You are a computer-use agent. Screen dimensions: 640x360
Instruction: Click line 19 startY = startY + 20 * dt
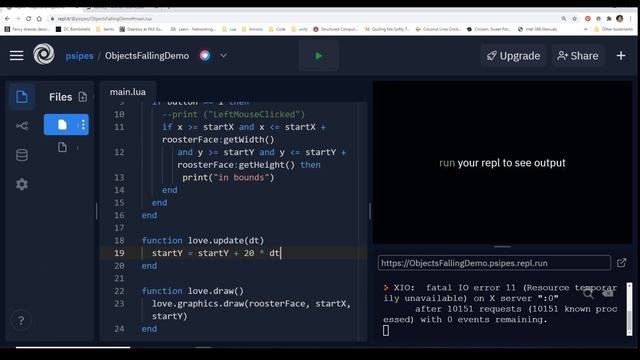216,253
